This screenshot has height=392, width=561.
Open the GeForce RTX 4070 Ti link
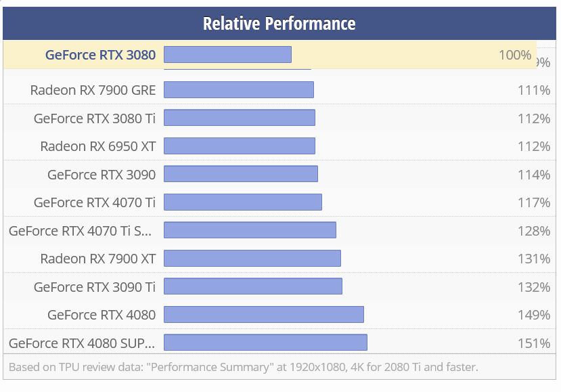pyautogui.click(x=95, y=202)
